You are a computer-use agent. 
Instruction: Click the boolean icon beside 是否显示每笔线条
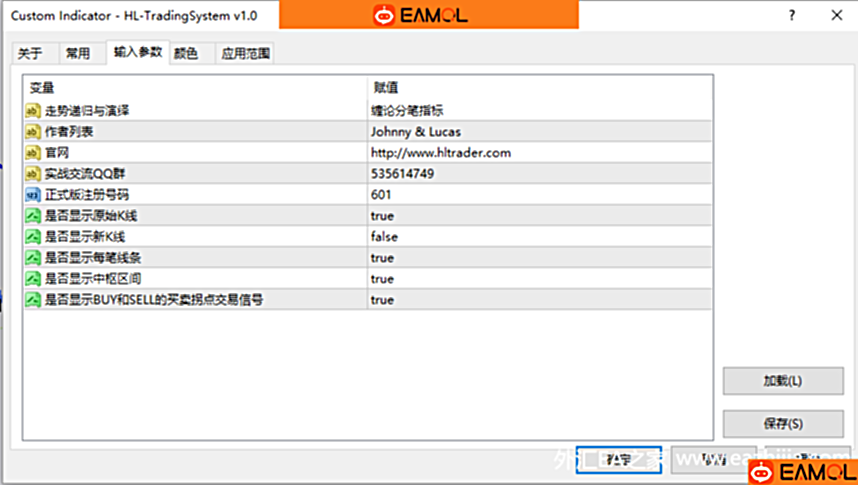tap(32, 258)
